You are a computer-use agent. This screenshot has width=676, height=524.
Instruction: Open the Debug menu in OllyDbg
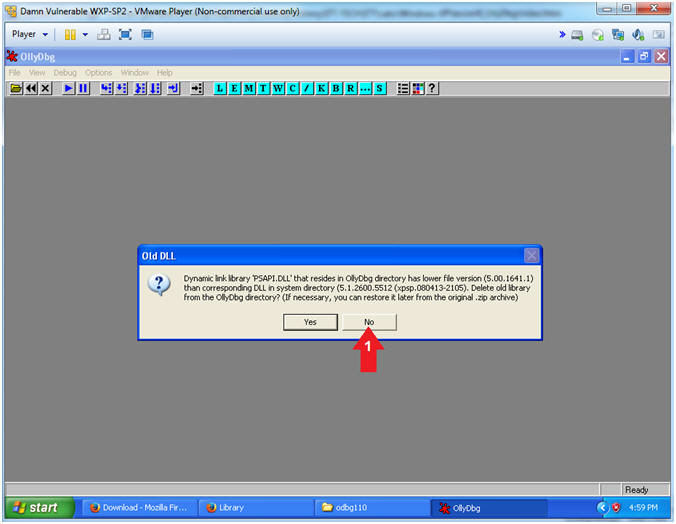point(65,72)
